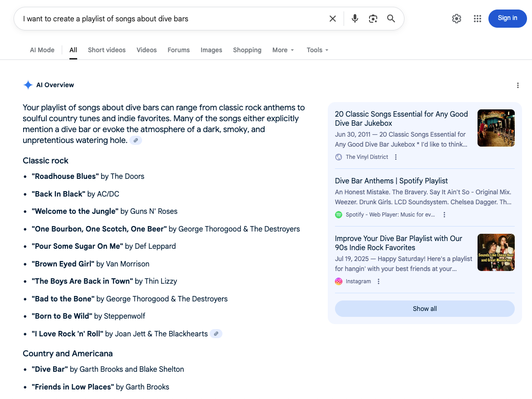Open options for The Vinyl District result
The width and height of the screenshot is (532, 399).
coord(396,157)
